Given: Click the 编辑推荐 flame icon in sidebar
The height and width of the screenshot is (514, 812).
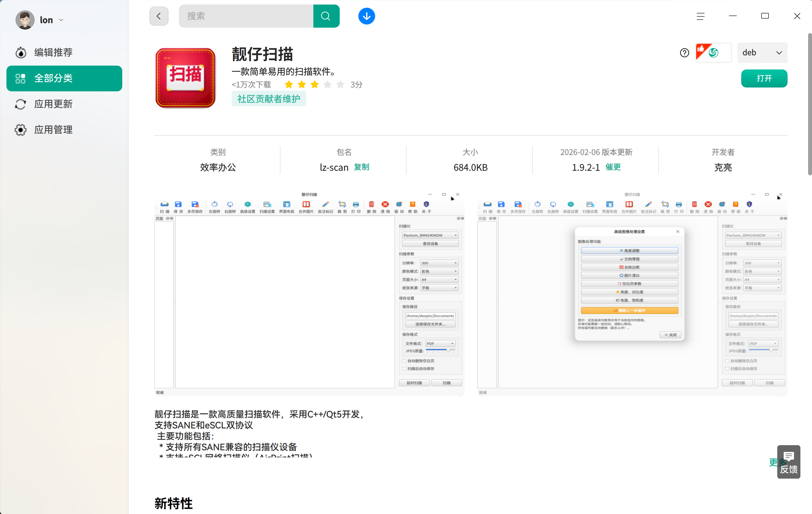Looking at the screenshot, I should (x=20, y=52).
